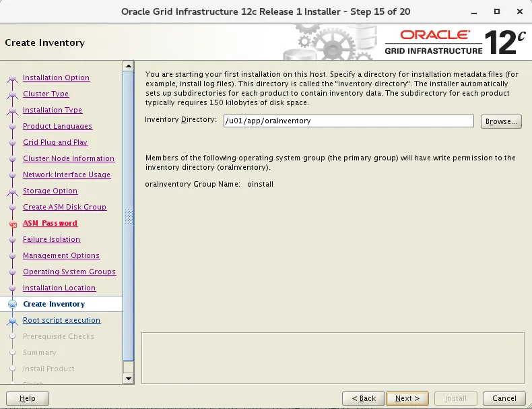Click the red error icon beside ASM Password

coord(13,224)
